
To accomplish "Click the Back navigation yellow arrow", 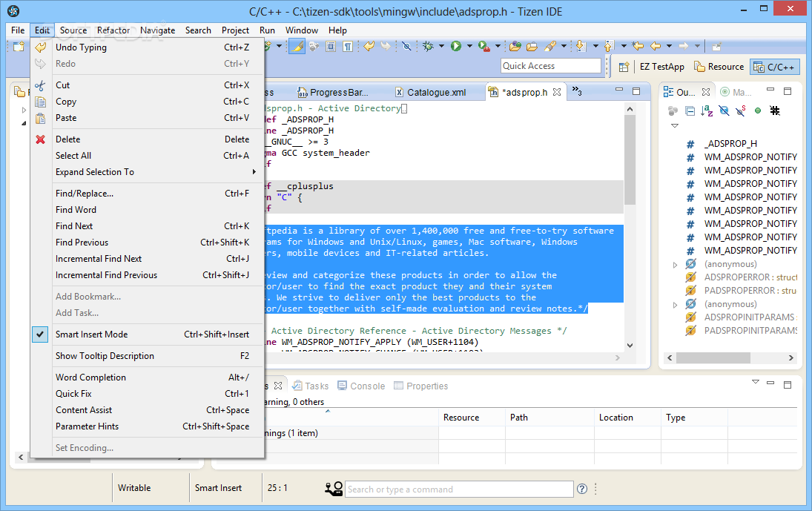I will pyautogui.click(x=656, y=47).
